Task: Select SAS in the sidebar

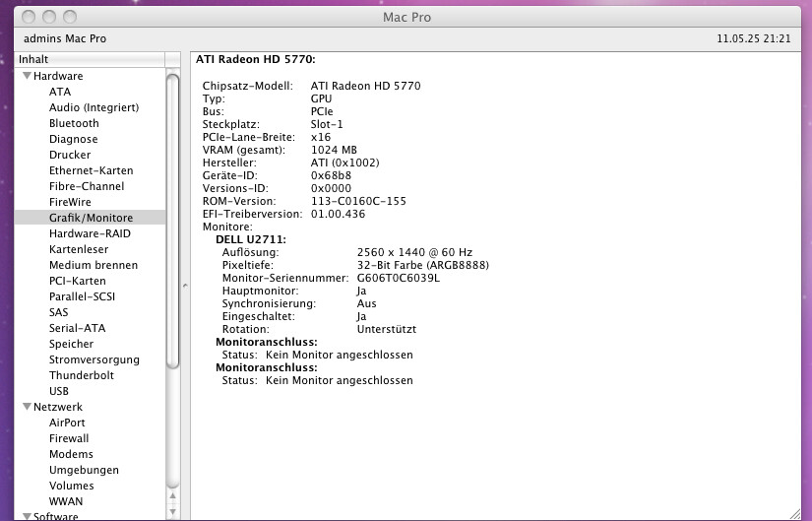Action: (58, 312)
